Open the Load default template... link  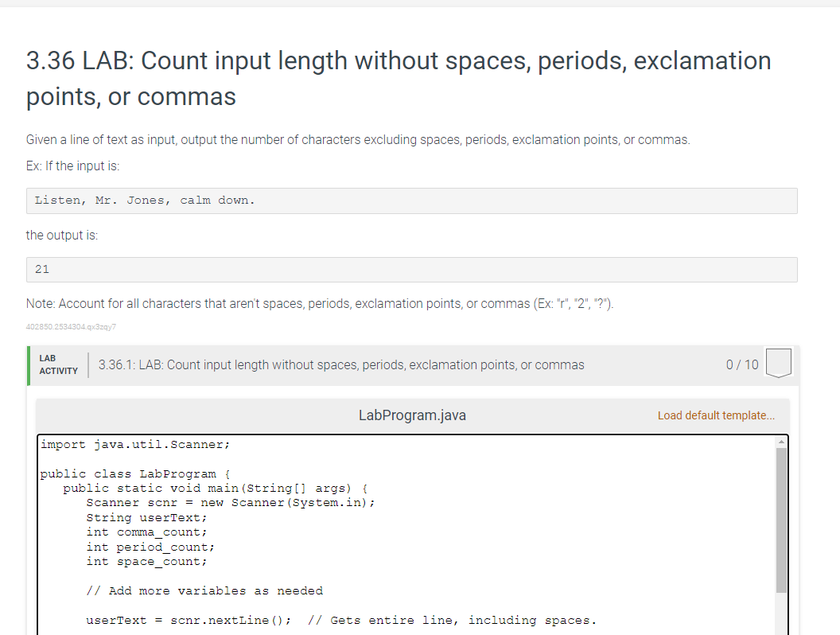point(715,415)
